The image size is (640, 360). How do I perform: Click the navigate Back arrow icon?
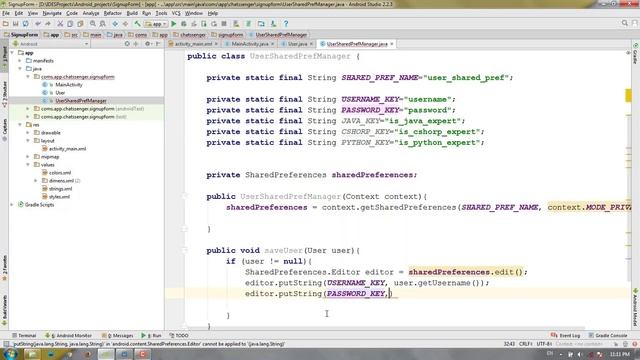pos(115,24)
